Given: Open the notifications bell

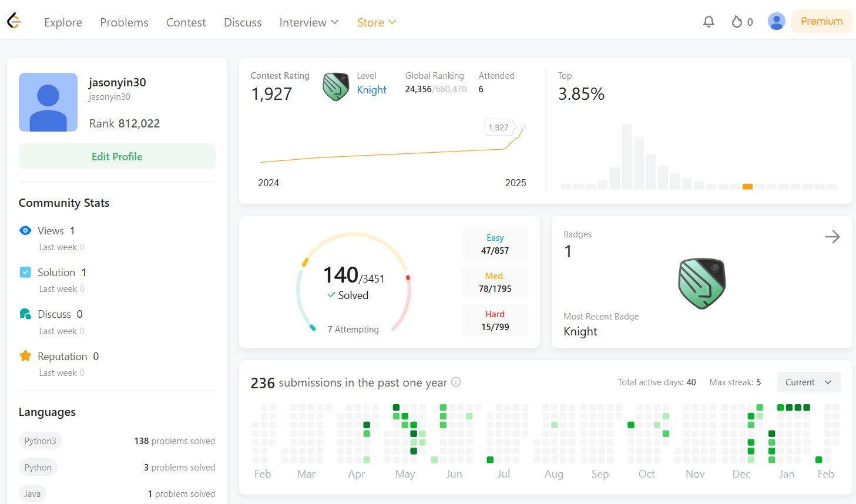Looking at the screenshot, I should (x=709, y=22).
